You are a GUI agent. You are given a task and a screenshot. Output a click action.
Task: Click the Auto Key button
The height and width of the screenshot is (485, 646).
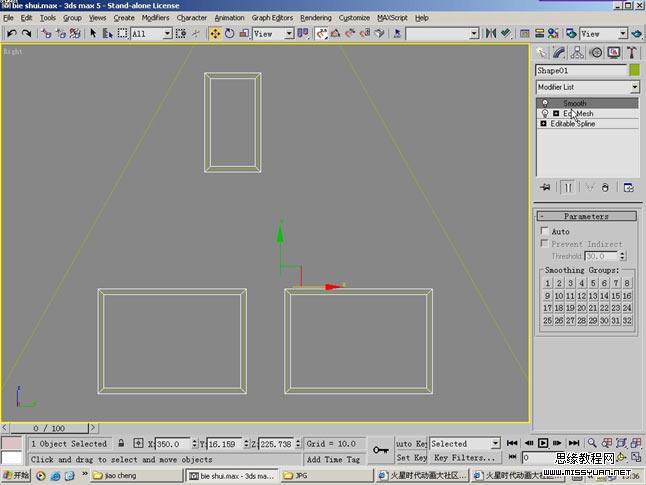(x=411, y=444)
